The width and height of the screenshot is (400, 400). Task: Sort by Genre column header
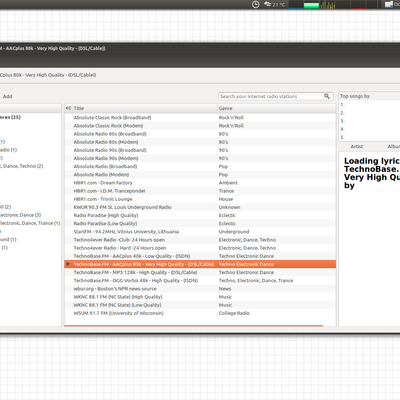(x=276, y=108)
